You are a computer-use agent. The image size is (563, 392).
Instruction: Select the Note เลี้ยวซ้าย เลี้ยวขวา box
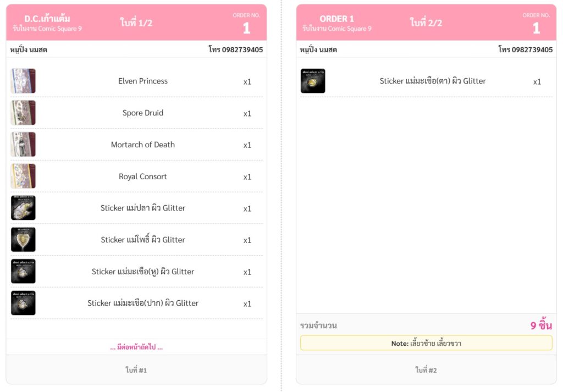point(426,343)
